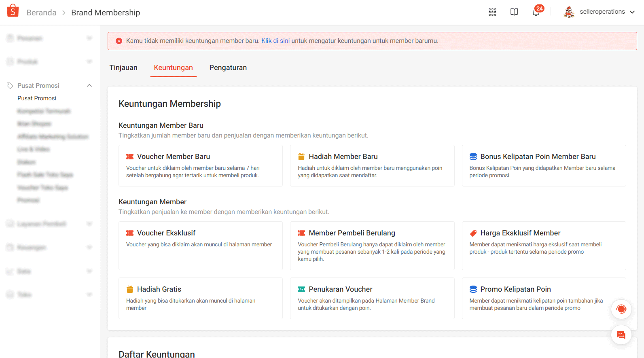This screenshot has height=358, width=644.
Task: Follow the 'Klik di sini' link in alert
Action: click(275, 41)
